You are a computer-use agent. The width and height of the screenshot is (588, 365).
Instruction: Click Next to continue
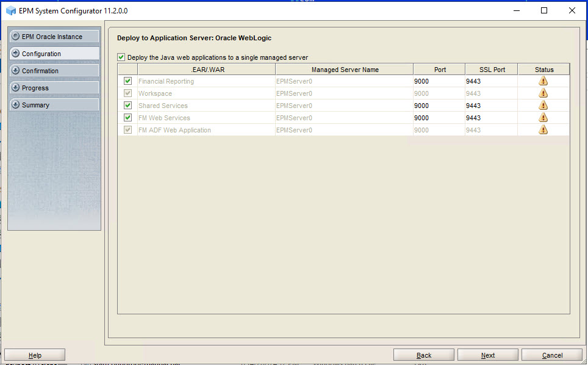[488, 355]
